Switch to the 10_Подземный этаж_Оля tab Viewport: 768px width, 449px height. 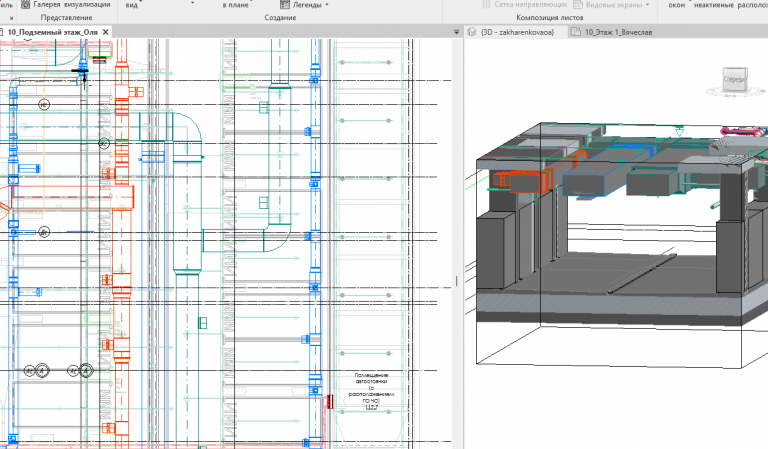52,32
